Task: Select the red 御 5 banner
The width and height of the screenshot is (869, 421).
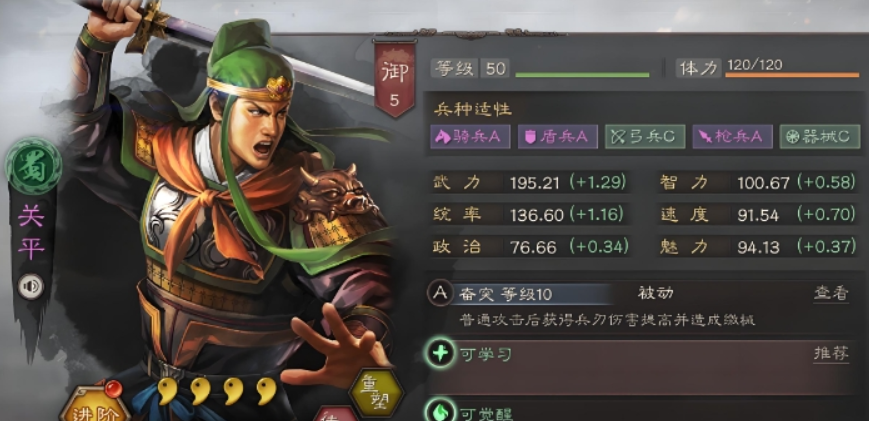Action: pos(395,78)
